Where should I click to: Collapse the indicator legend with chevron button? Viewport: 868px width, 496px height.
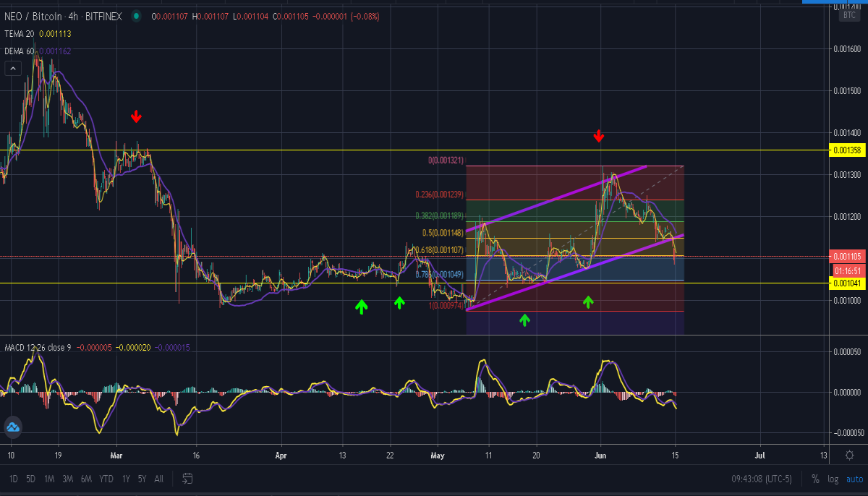(x=12, y=69)
